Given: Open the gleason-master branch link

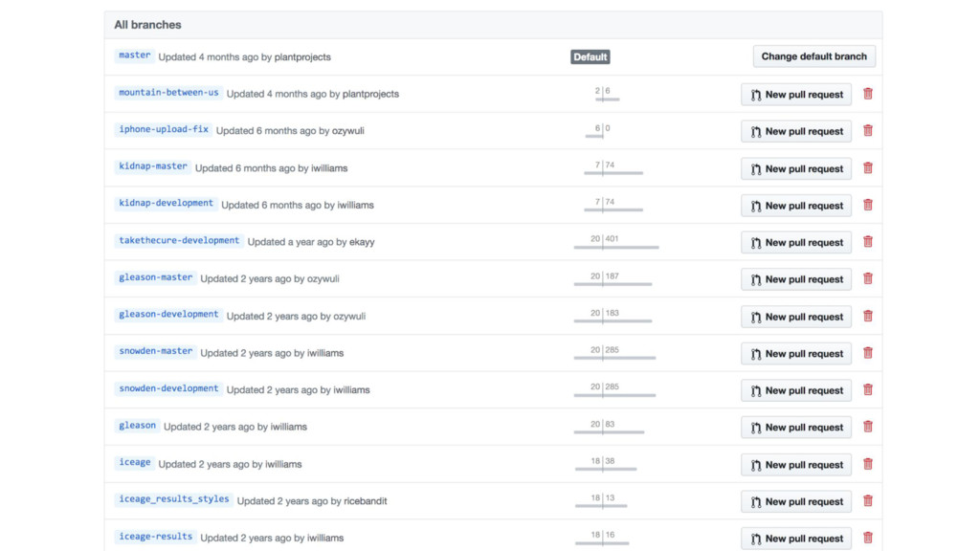Looking at the screenshot, I should (156, 277).
